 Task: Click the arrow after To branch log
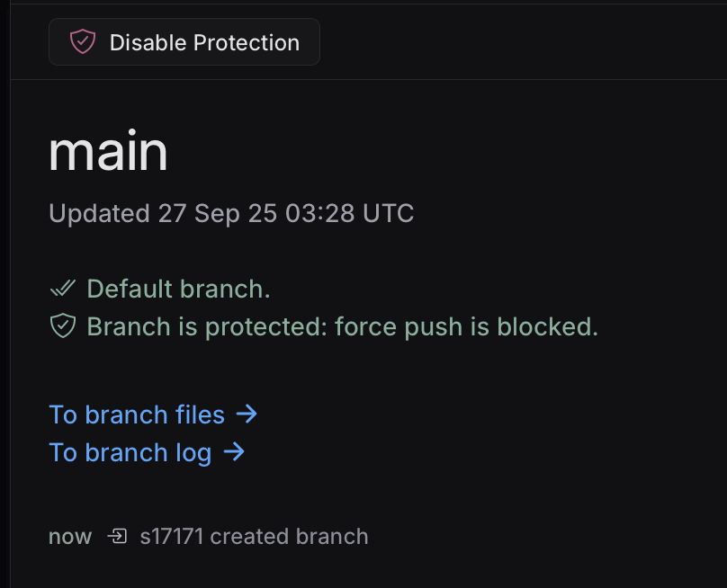(x=233, y=452)
